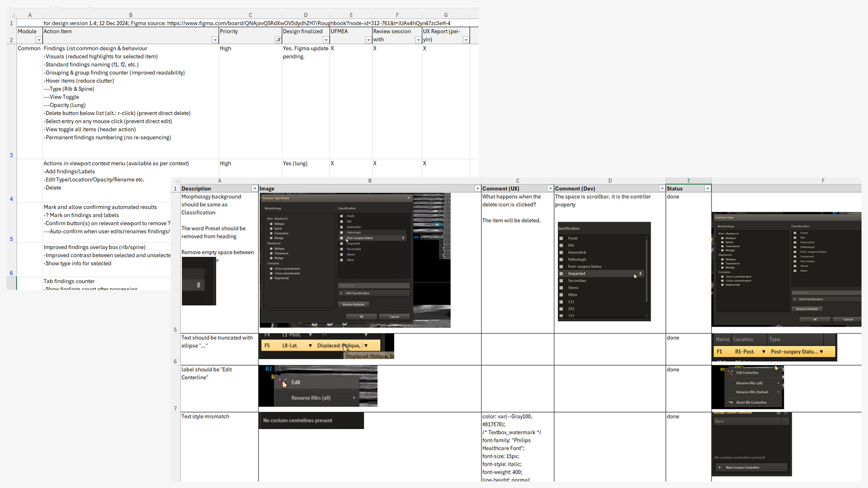Click the active filter icon on Priority column
The width and height of the screenshot is (868, 488).
pos(278,40)
